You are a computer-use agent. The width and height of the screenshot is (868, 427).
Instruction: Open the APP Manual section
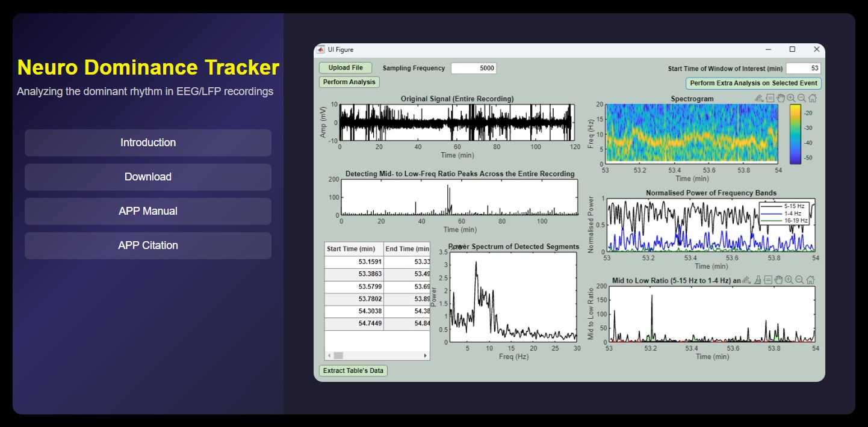147,211
